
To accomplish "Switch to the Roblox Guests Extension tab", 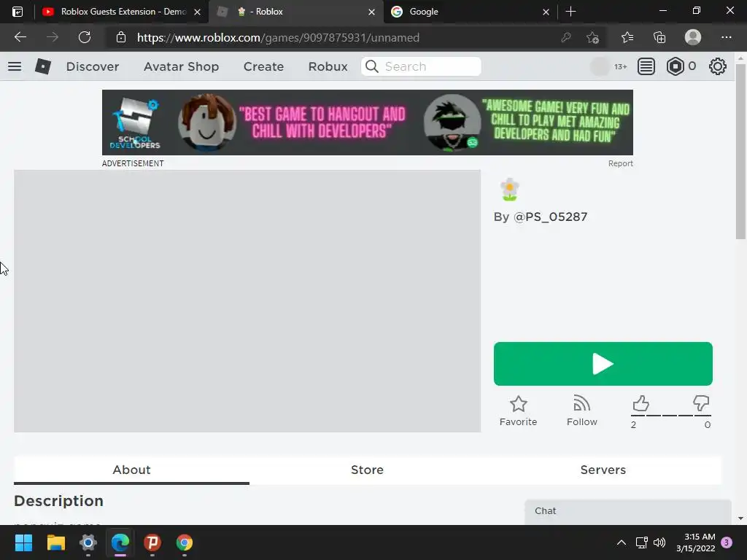I will [x=121, y=12].
